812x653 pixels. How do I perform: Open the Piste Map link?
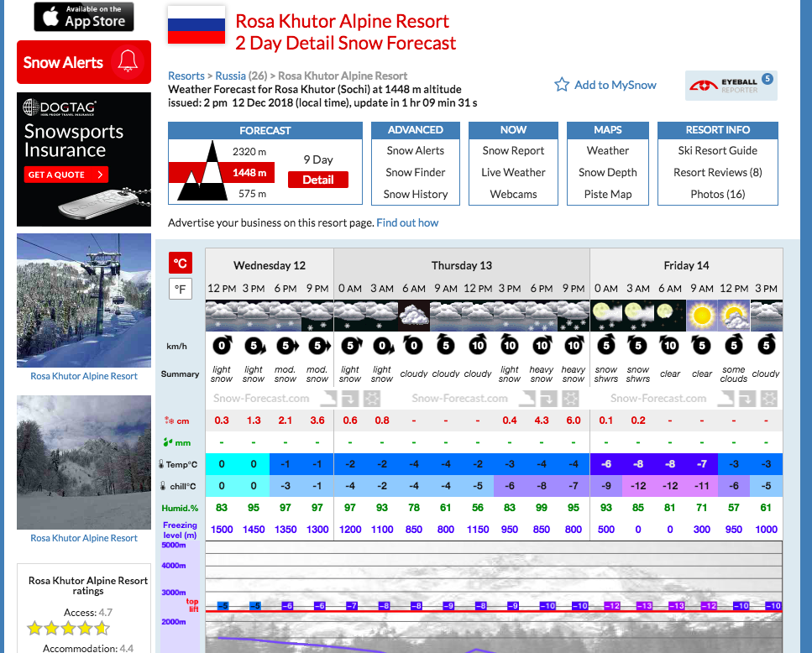pos(608,194)
